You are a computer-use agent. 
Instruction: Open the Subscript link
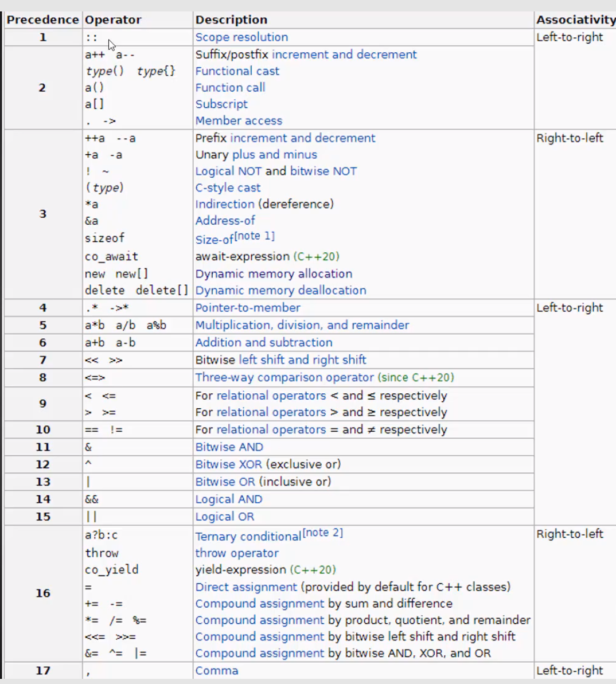(221, 104)
